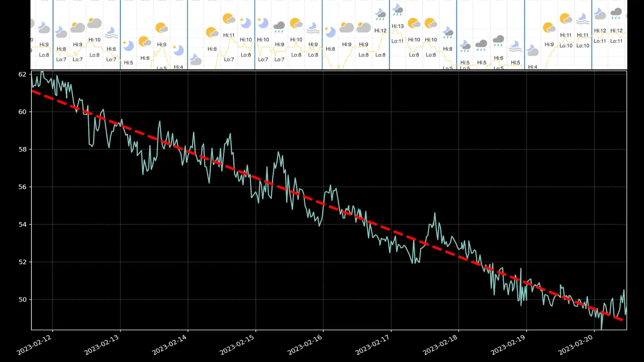Click the moon-and-star icon above Hi:5
The image size is (644, 362).
128,46
